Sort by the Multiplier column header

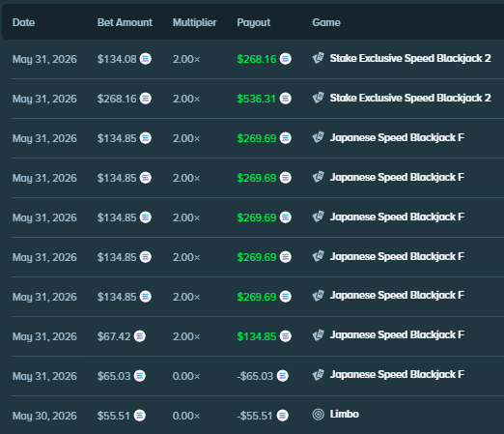(x=194, y=22)
